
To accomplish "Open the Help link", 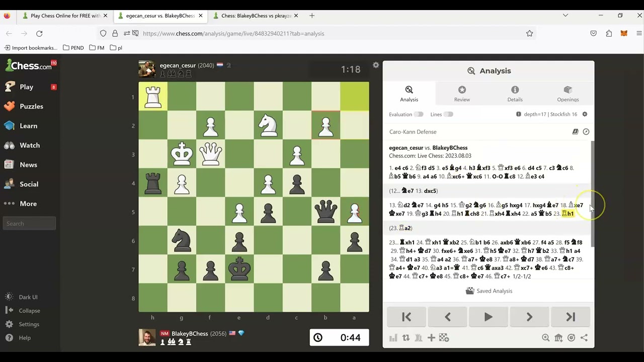I will click(x=25, y=338).
